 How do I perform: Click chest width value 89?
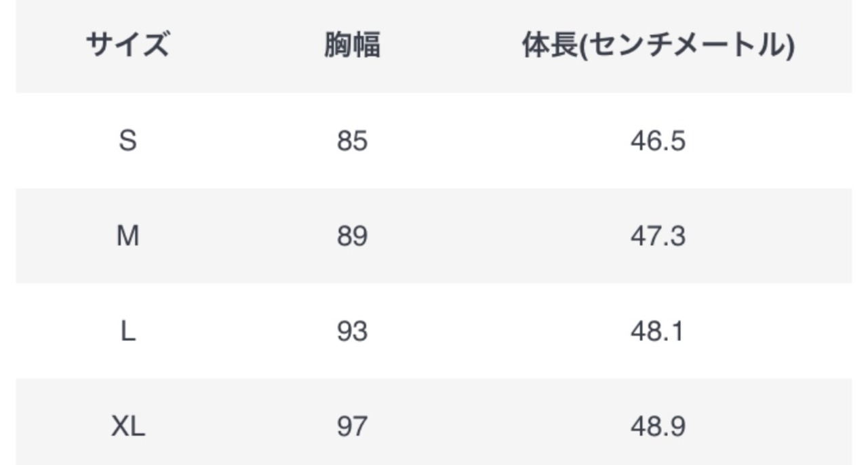[352, 237]
